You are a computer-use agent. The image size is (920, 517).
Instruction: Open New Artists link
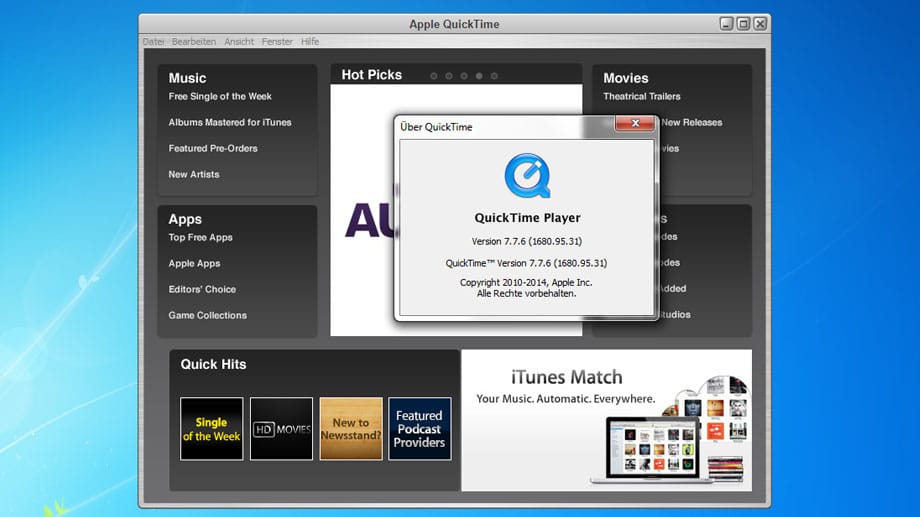(x=194, y=174)
